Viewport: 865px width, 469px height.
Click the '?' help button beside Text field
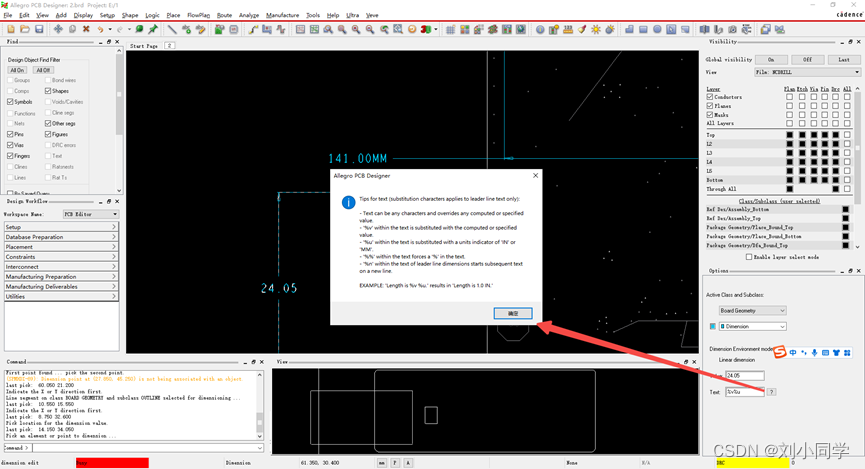pyautogui.click(x=772, y=392)
